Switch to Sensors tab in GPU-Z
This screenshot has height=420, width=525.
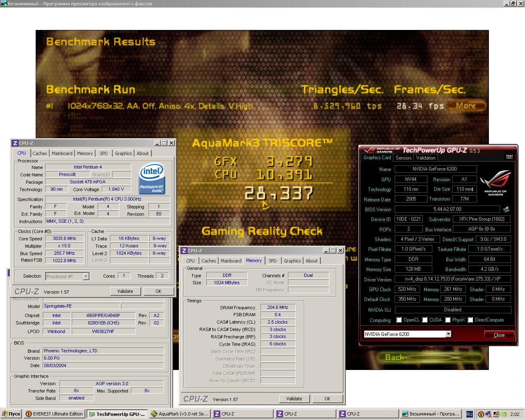[x=404, y=158]
